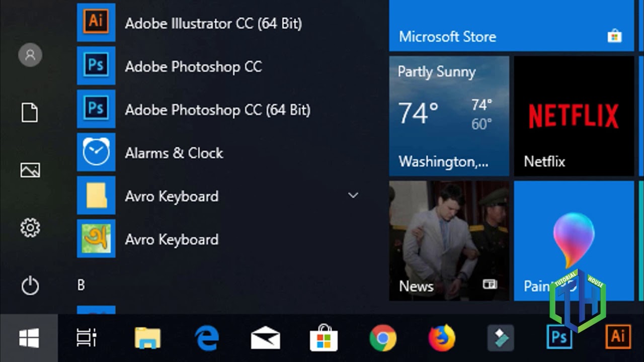
Task: Select 'Alarms & Clock' text entry
Action: [x=174, y=153]
